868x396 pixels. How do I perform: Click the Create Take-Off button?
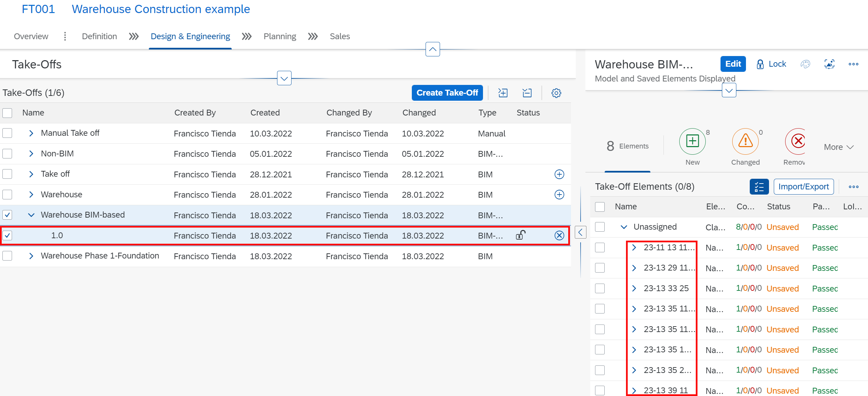(447, 93)
